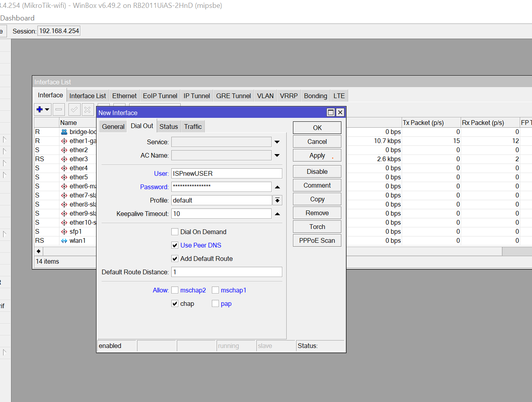The width and height of the screenshot is (532, 402).
Task: Click the Copy button
Action: (x=317, y=199)
